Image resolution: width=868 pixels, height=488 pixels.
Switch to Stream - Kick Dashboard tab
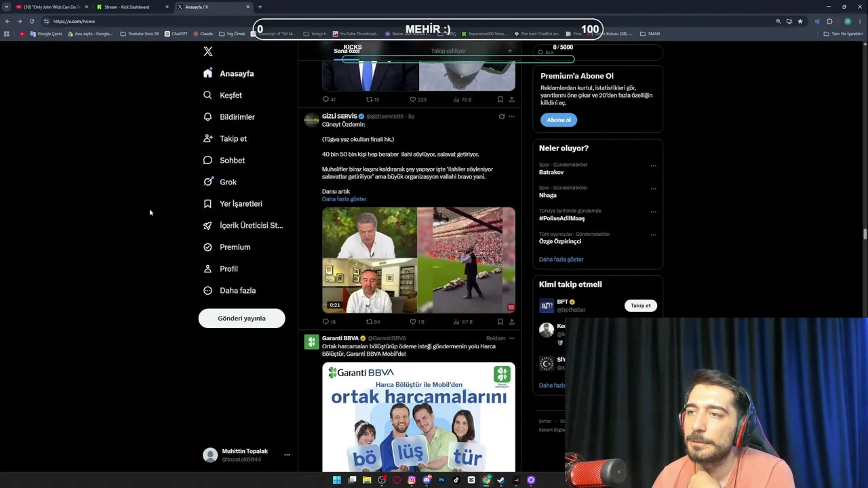[x=132, y=7]
